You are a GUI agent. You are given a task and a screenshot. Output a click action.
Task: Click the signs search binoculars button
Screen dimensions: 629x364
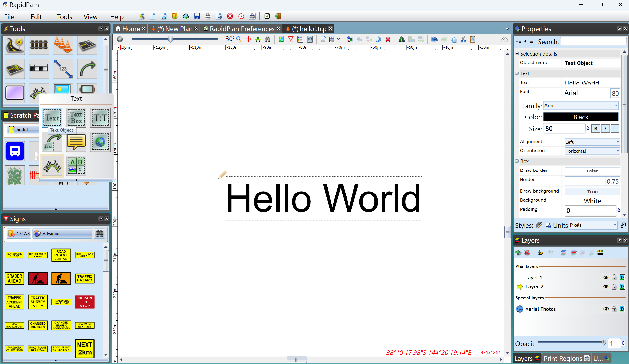[99, 234]
